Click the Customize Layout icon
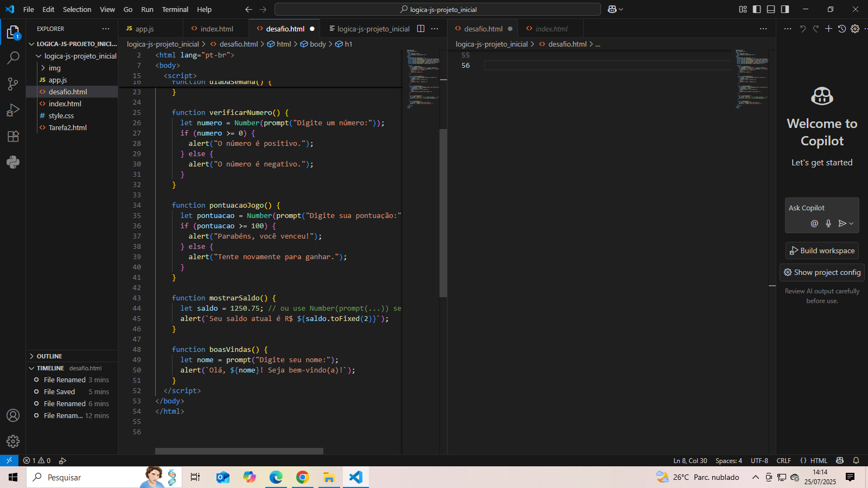This screenshot has height=488, width=868. pyautogui.click(x=743, y=9)
